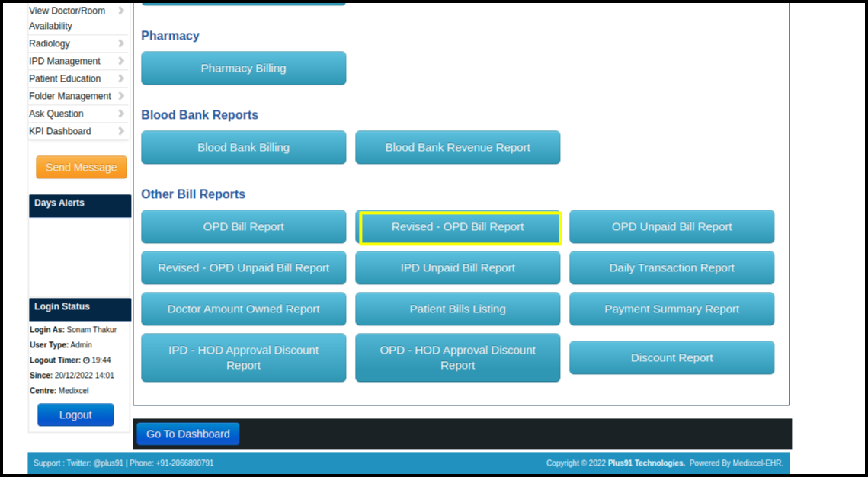Open the Daily Transaction Report
This screenshot has height=477, width=868.
(x=671, y=267)
